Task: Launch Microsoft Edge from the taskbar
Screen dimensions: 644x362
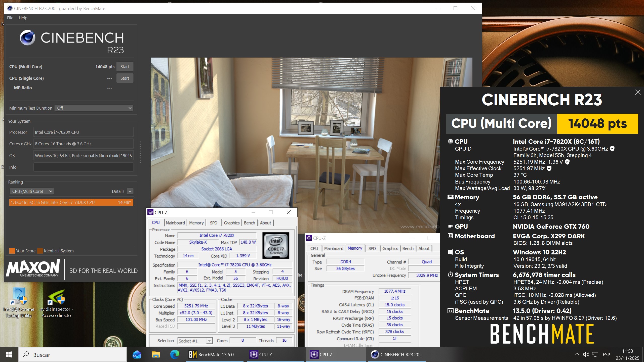Action: 175,354
